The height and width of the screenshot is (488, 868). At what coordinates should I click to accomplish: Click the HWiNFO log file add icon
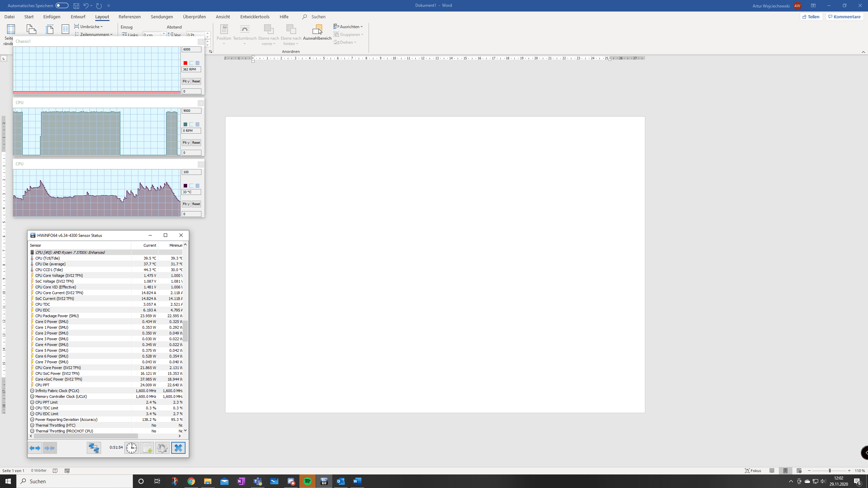[x=147, y=448]
